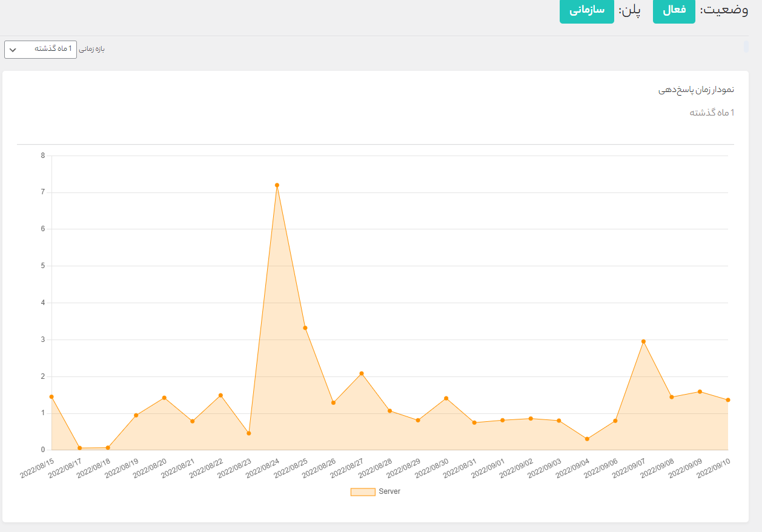Click the data point for 2022/08/27
This screenshot has height=532, width=762.
click(x=362, y=373)
